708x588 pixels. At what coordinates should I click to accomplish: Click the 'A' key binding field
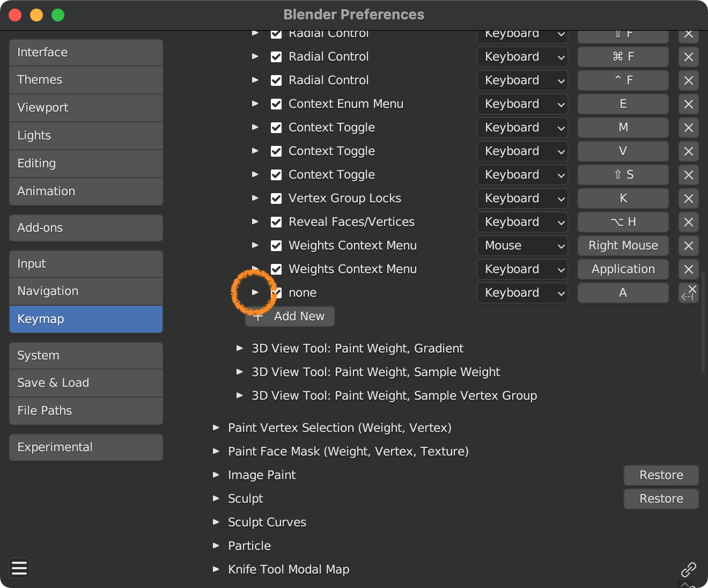(x=623, y=293)
